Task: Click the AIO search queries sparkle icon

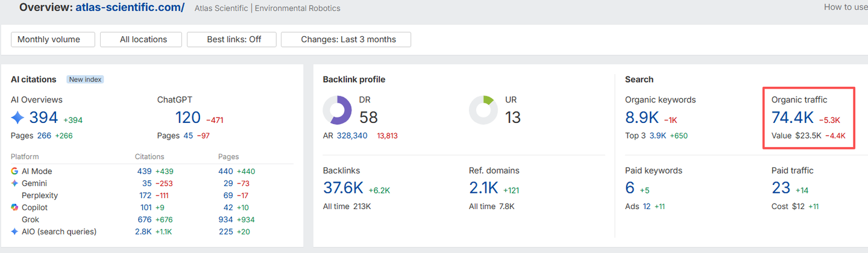Action: (14, 231)
